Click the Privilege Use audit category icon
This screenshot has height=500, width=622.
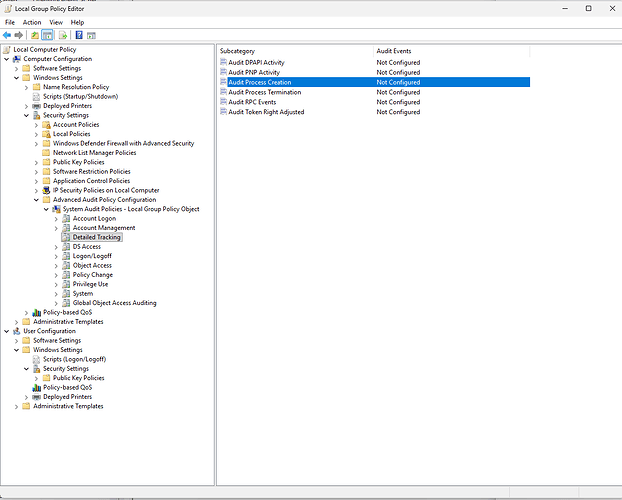click(x=66, y=284)
